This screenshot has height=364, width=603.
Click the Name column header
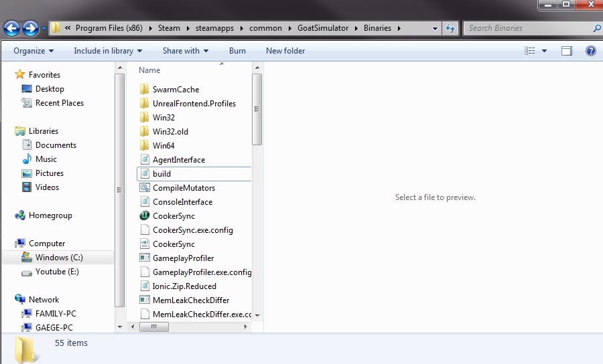[x=149, y=70]
